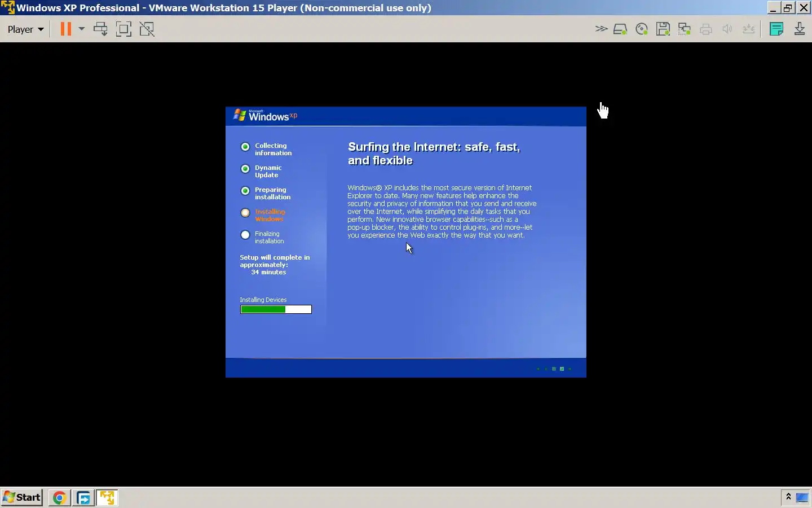Click the Collecting information step indicator
Screen dimensions: 812x508
pyautogui.click(x=245, y=147)
